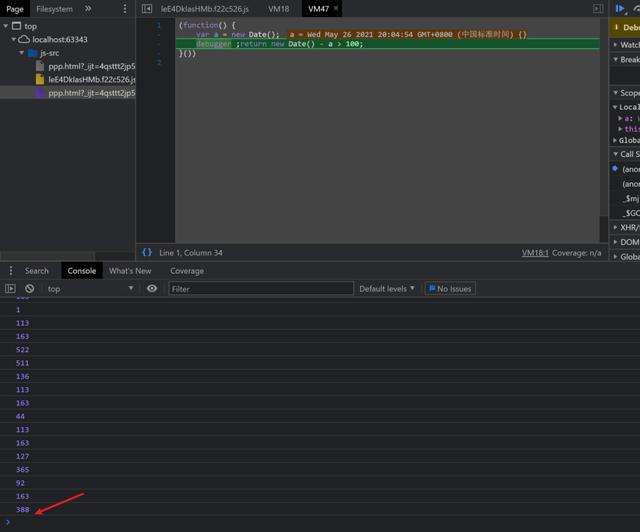Pretty print the source code
640x532 pixels.
(147, 252)
